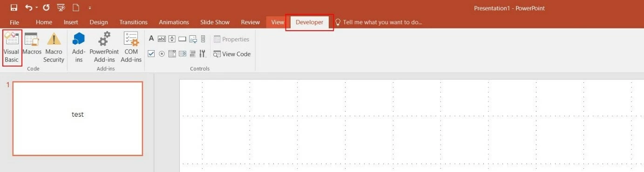Insert a Toggle Button control
644x172 pixels.
pos(192,54)
